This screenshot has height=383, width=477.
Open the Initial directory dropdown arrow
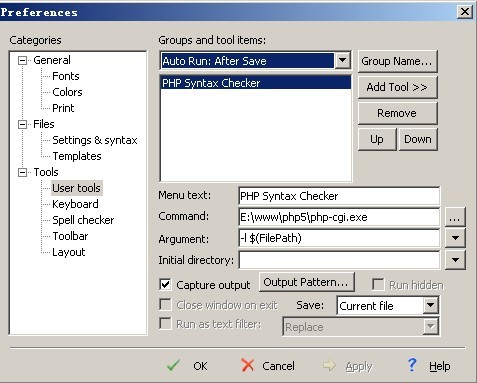(x=455, y=260)
